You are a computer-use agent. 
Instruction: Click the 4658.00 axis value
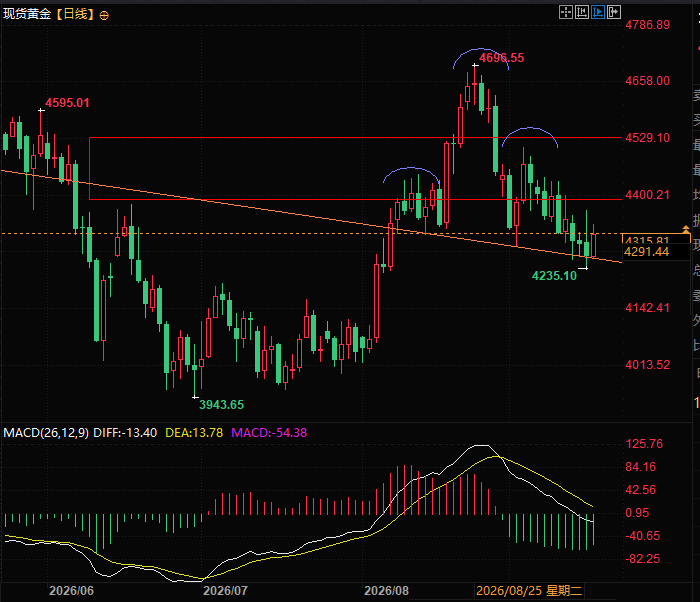[648, 81]
